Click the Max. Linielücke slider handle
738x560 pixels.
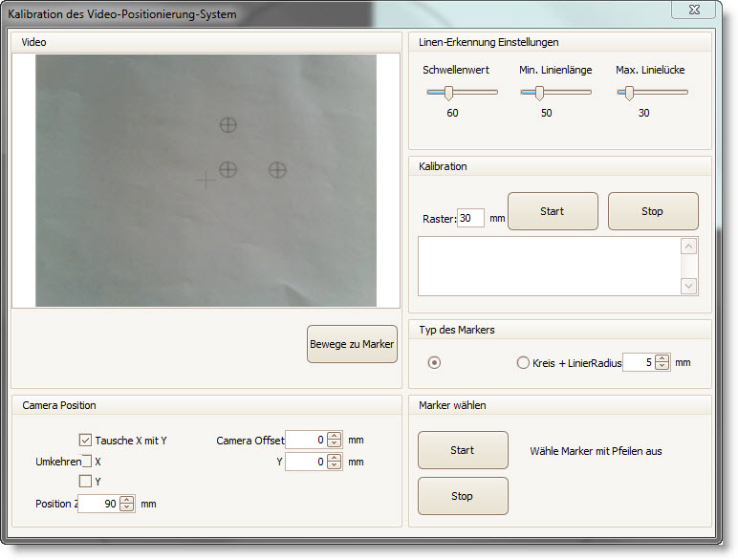pyautogui.click(x=629, y=93)
